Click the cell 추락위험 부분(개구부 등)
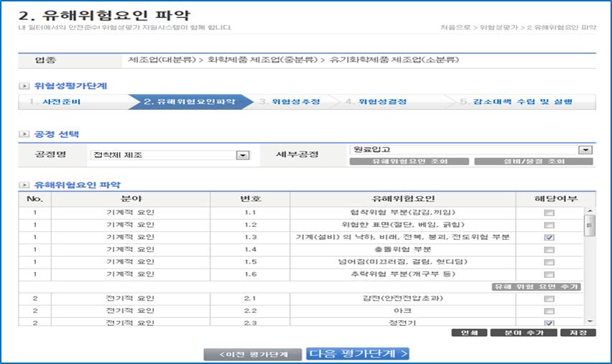 (403, 274)
